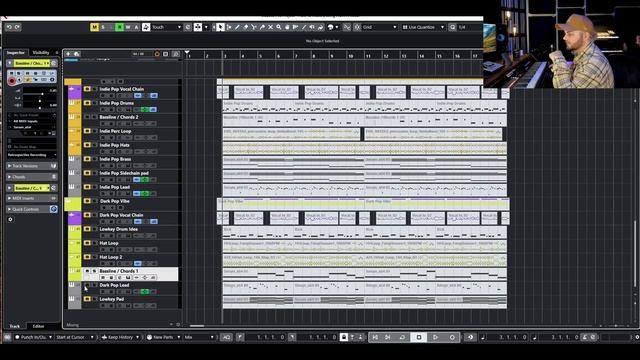Switch to the Inspector tab
The image size is (640, 360).
coord(16,53)
